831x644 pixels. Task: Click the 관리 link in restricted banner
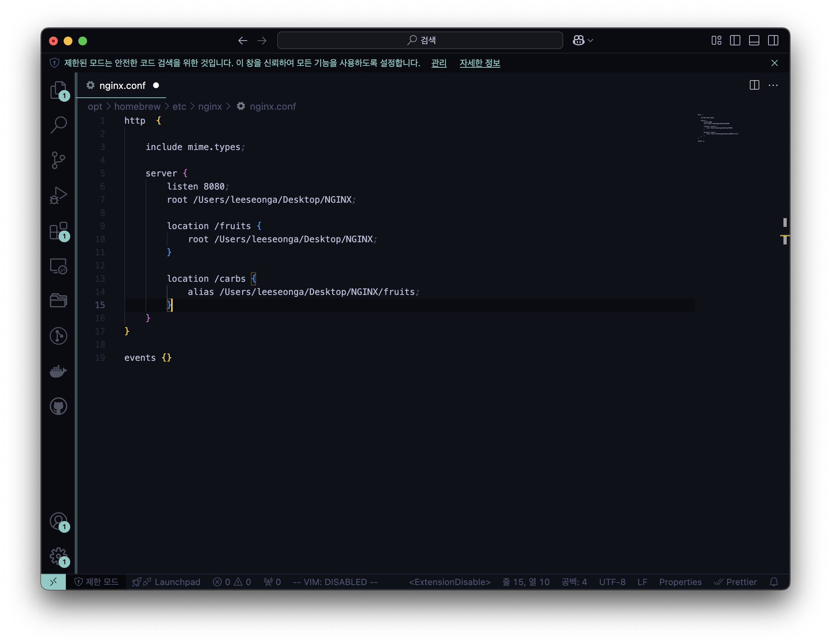pyautogui.click(x=438, y=63)
